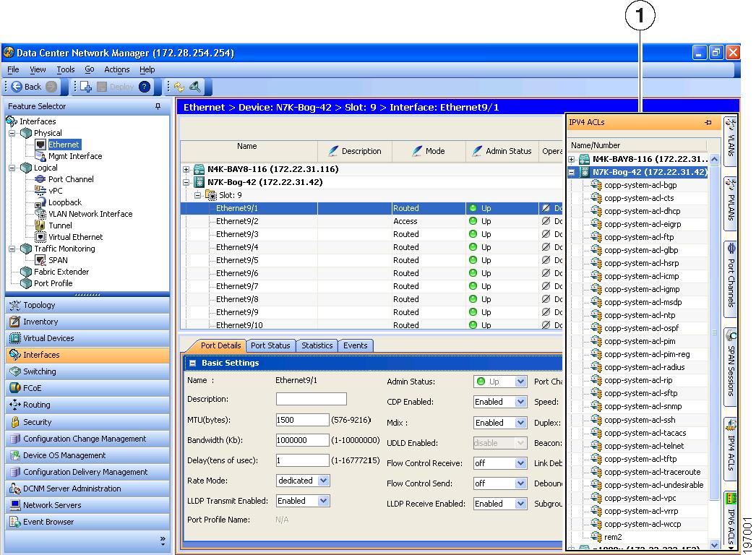Select the Ethernet feature under Physical interfaces
The image size is (756, 555).
(x=64, y=144)
